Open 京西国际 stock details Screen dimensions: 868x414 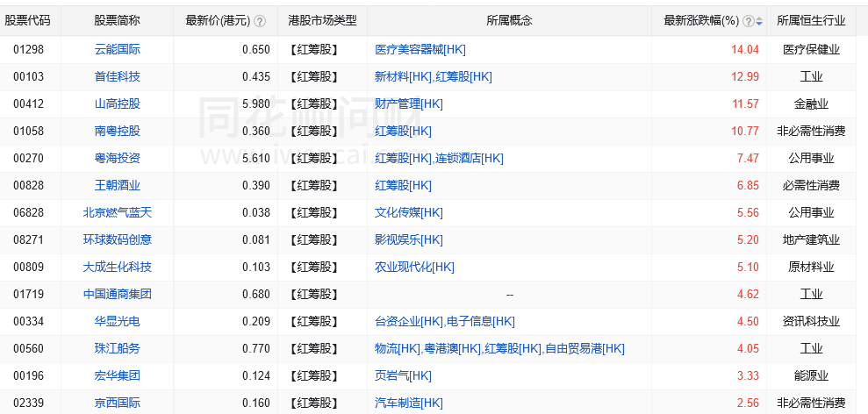(x=117, y=403)
